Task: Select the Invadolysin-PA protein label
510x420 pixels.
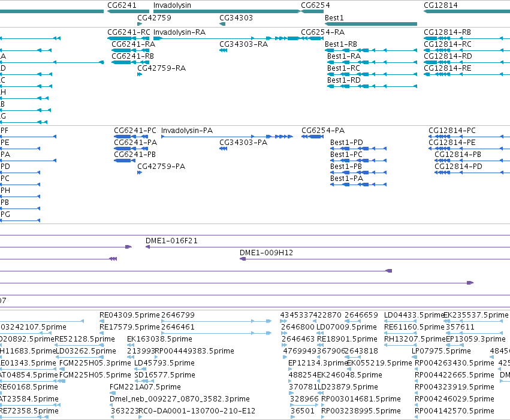Action: 187,131
